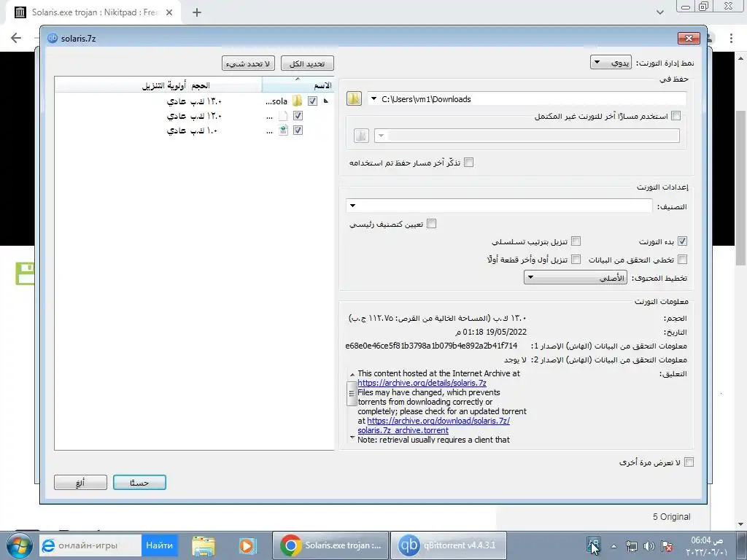Open the content layout dropdown

575,278
